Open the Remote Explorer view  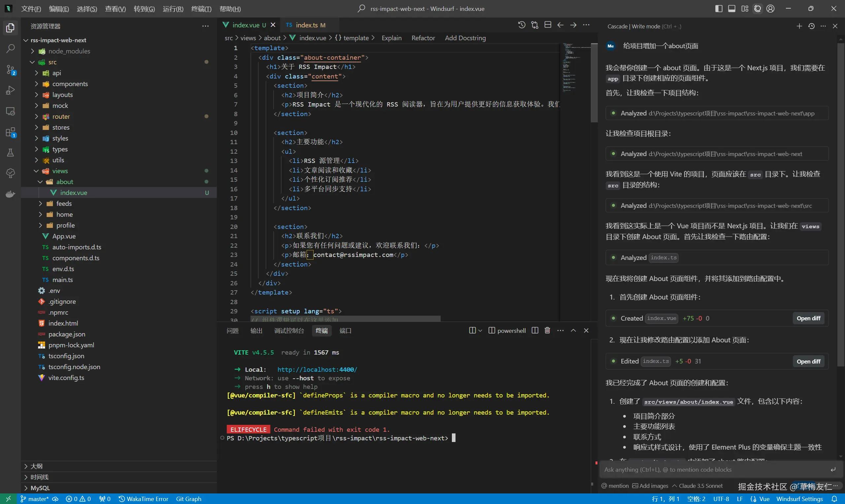point(10,111)
